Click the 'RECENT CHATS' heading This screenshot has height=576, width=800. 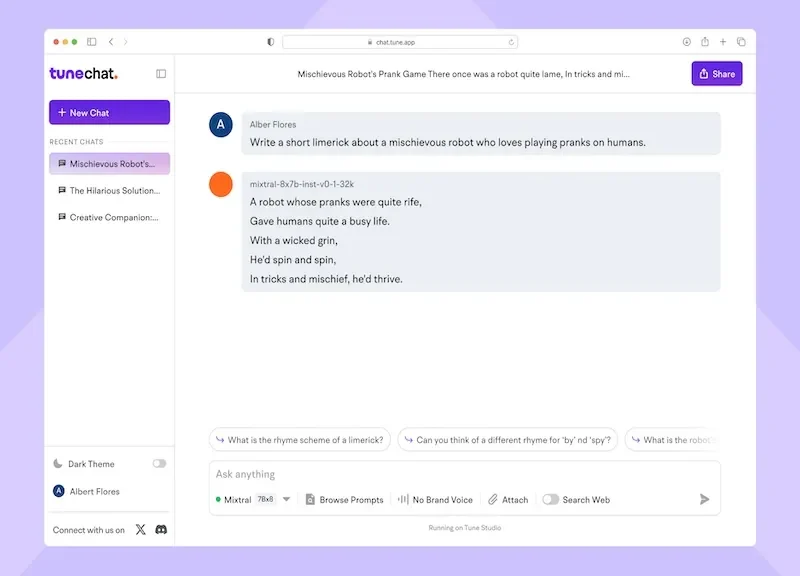(77, 142)
